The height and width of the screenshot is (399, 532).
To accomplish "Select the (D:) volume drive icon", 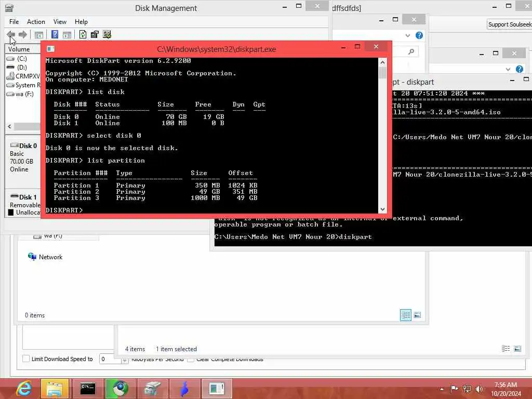I will (10, 68).
